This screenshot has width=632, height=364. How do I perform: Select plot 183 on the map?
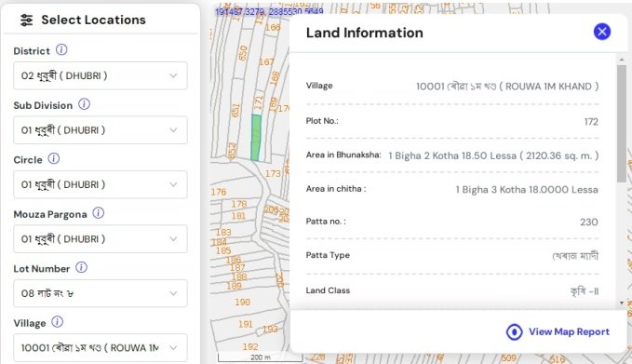tap(223, 232)
